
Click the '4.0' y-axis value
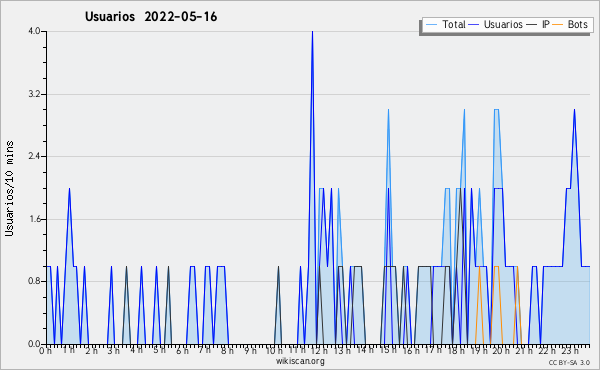point(34,31)
